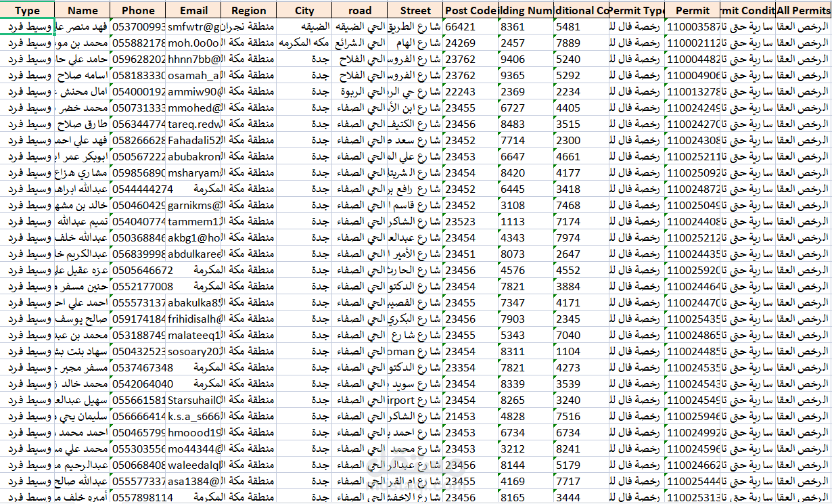Select the phone cell 0542064040
This screenshot has width=832, height=504.
[x=138, y=384]
